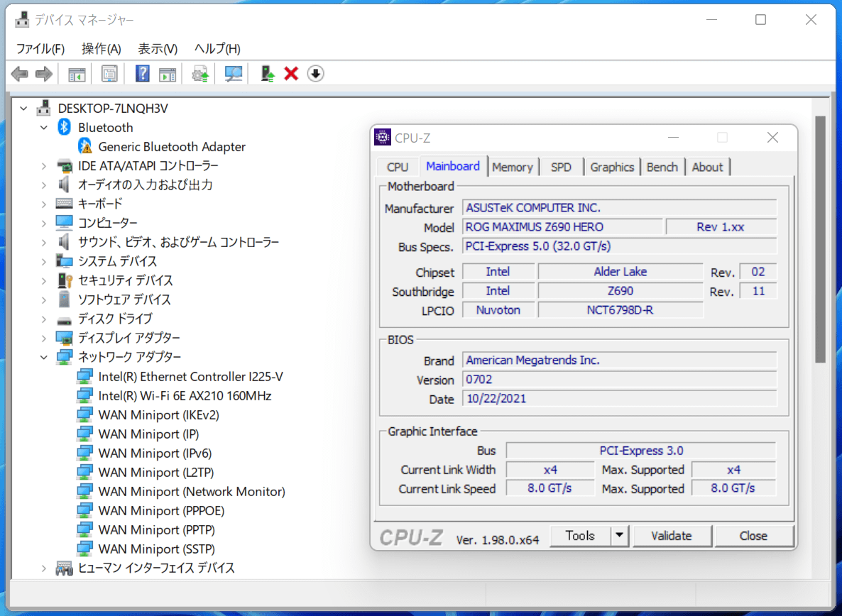The height and width of the screenshot is (616, 842).
Task: Click the scan for hardware changes monitor icon
Action: (233, 74)
